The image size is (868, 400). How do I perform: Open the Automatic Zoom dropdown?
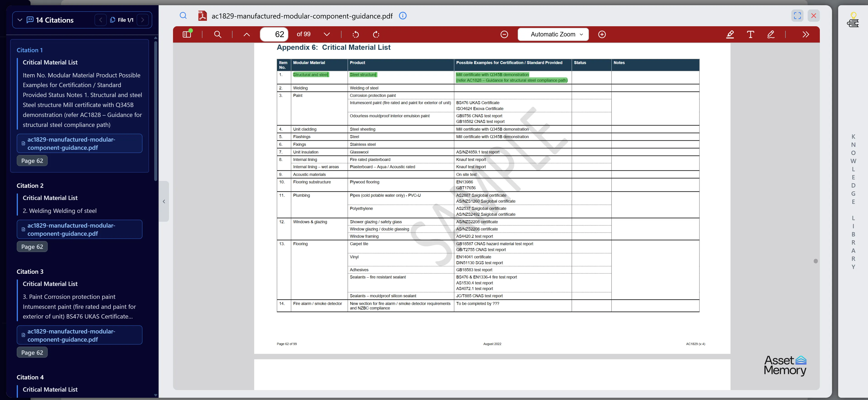point(553,34)
